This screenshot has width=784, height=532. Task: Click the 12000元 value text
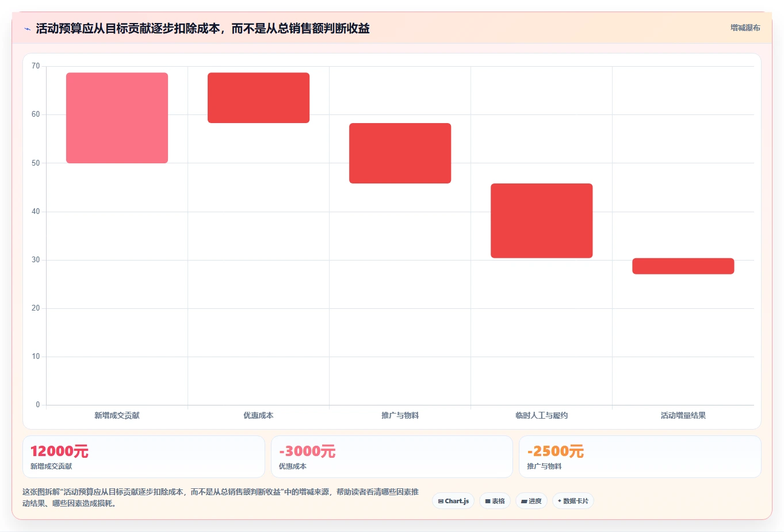pos(59,451)
